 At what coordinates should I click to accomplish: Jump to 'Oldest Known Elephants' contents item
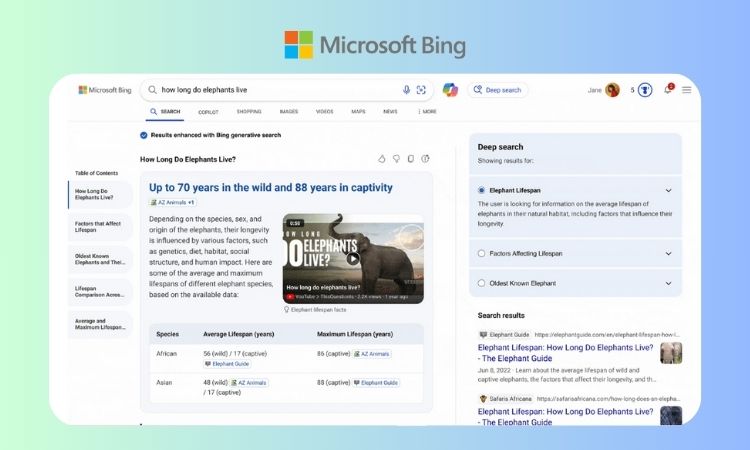click(100, 259)
